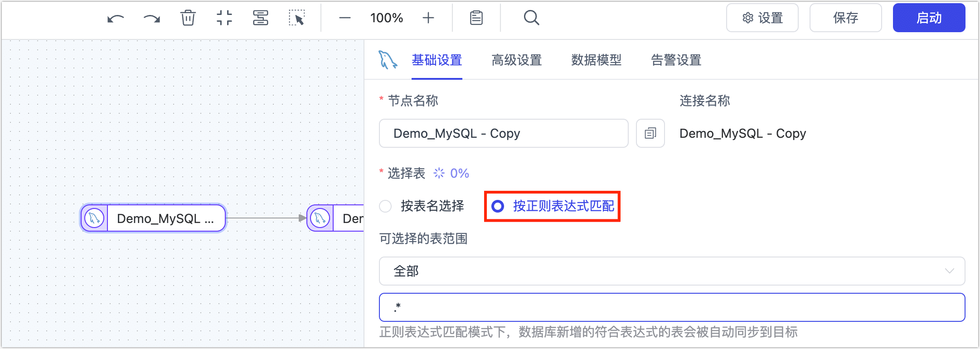Click the regex input field containing .*
The height and width of the screenshot is (349, 980).
click(672, 307)
